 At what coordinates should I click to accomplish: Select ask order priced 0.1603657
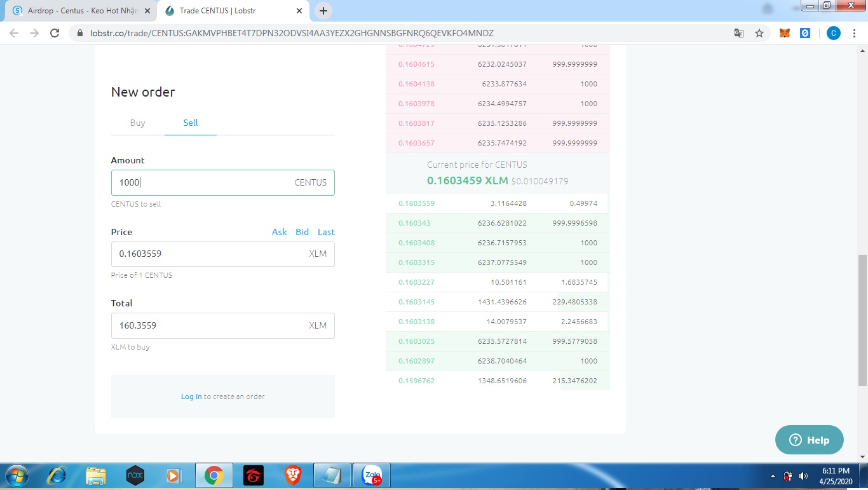[498, 143]
